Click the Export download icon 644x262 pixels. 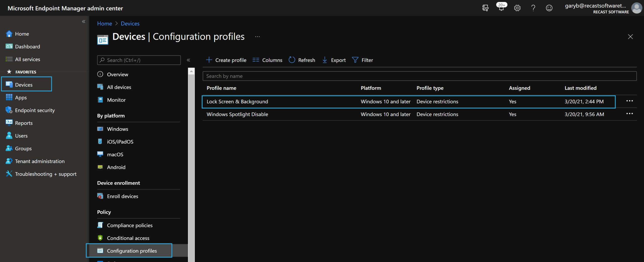325,60
